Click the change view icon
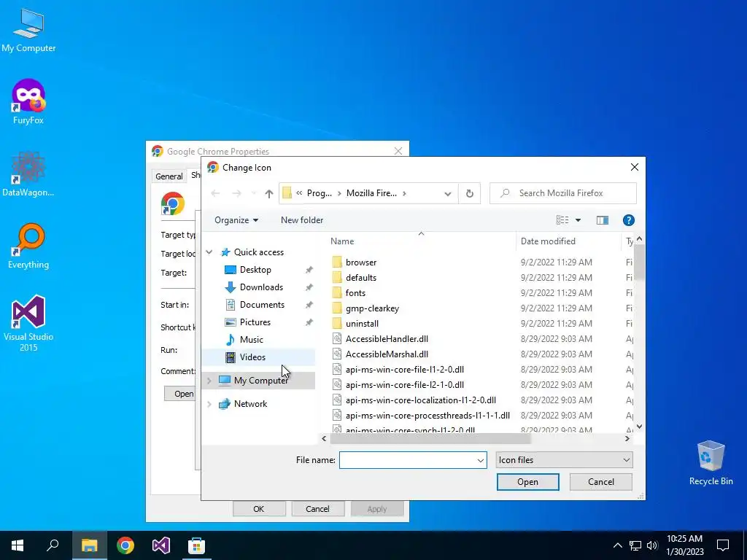Viewport: 747px width, 560px height. tap(562, 220)
